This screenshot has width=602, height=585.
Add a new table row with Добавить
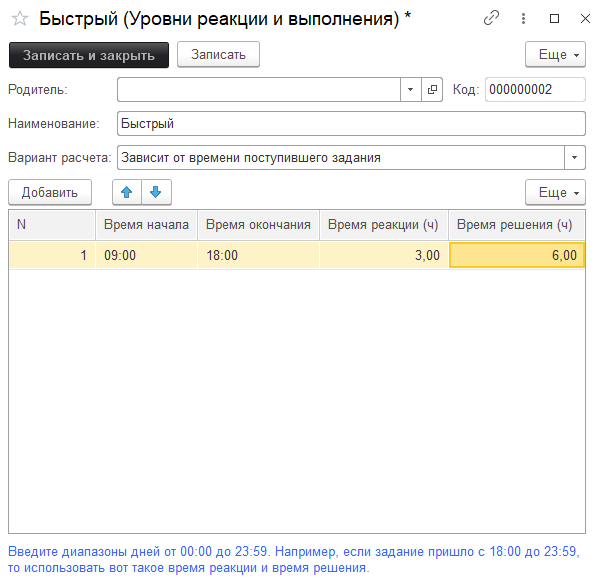(50, 192)
